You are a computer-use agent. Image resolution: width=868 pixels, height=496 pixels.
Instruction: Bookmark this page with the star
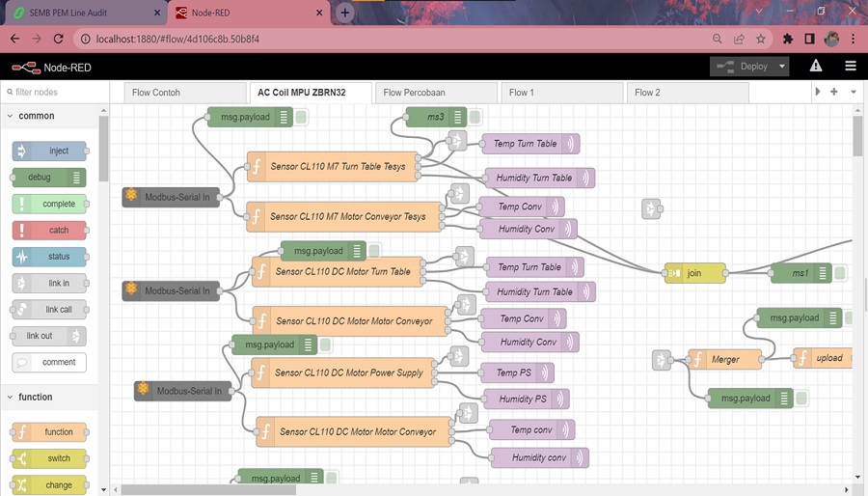tap(761, 39)
